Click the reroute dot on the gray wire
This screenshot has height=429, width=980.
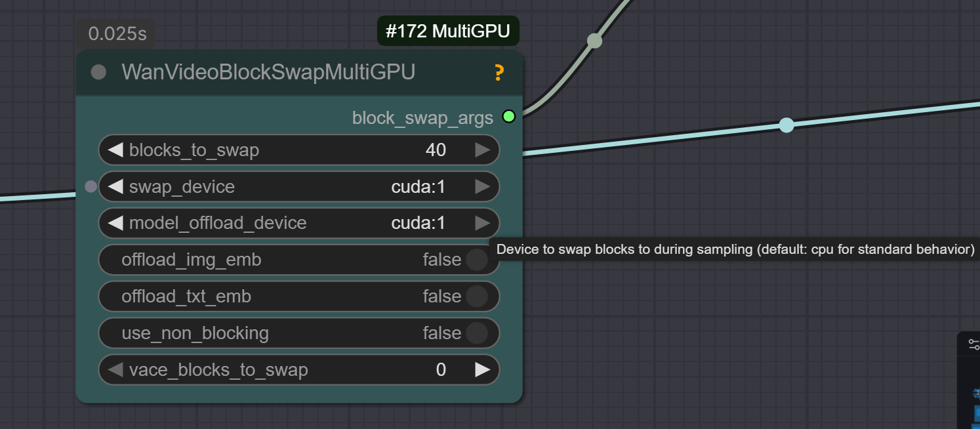(594, 41)
